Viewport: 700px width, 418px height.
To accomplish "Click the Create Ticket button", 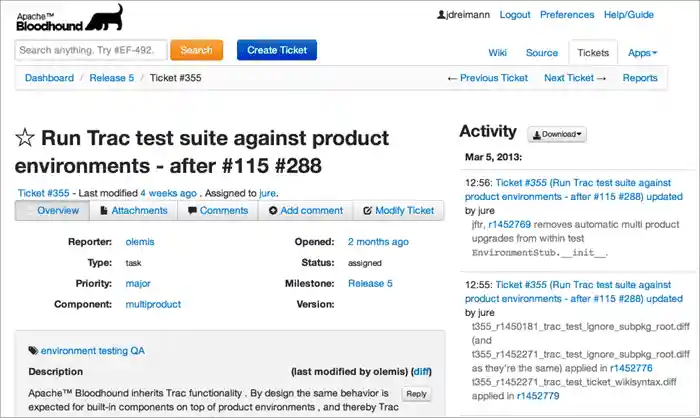I will (x=277, y=50).
